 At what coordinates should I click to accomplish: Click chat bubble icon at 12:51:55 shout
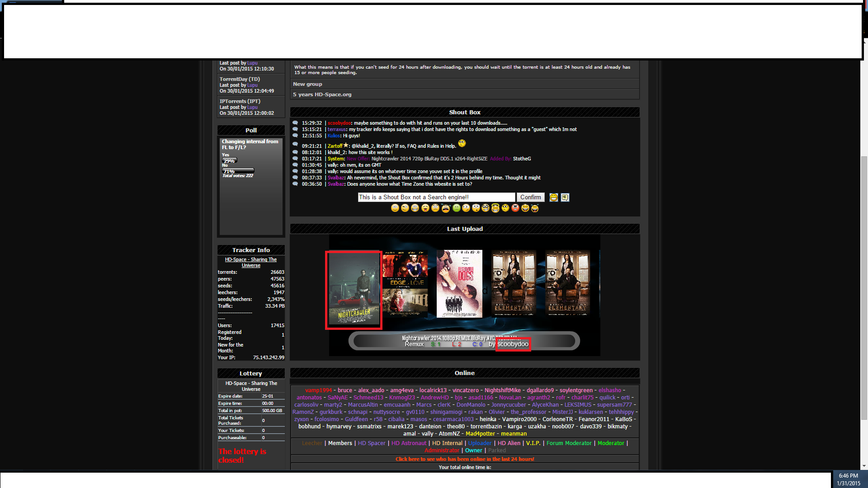[x=295, y=136]
